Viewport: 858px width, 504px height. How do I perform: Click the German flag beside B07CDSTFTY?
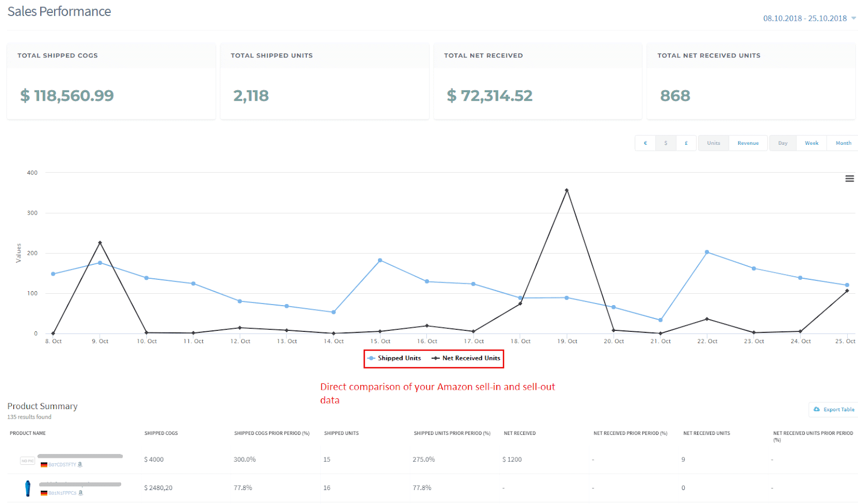pos(44,465)
